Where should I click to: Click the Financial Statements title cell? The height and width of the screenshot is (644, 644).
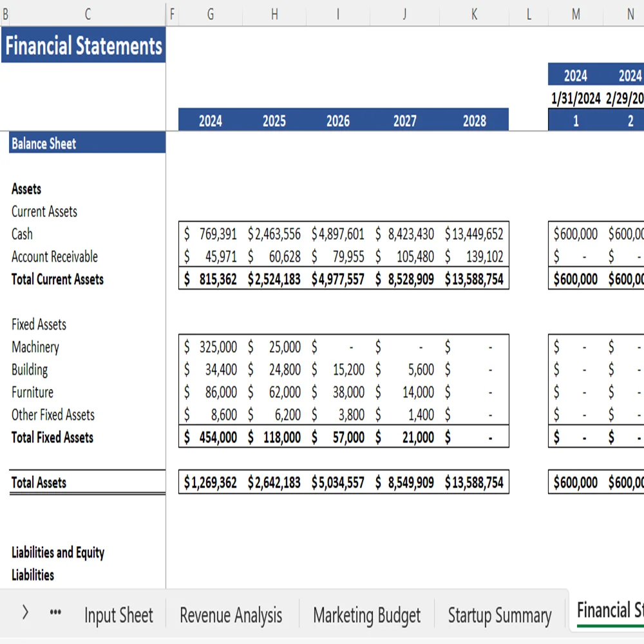pyautogui.click(x=83, y=46)
